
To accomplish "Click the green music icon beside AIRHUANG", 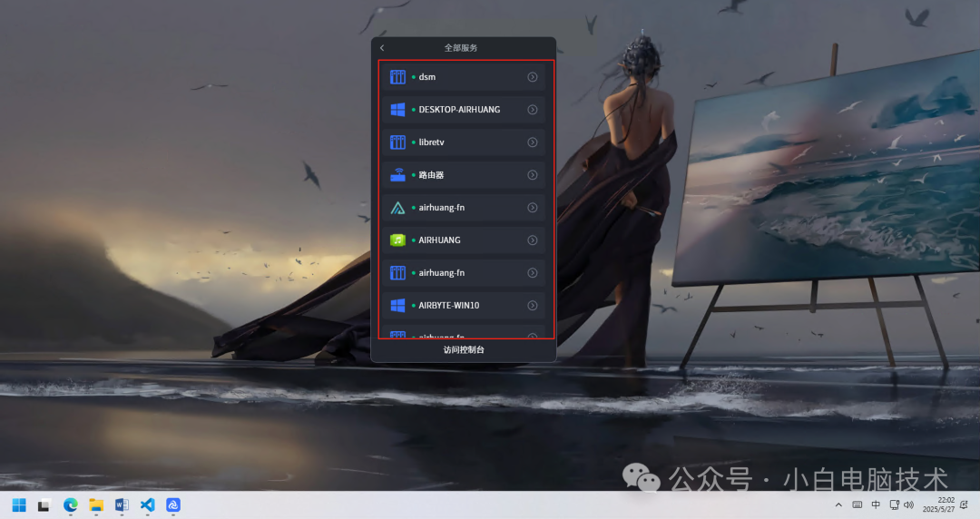I will tap(397, 240).
